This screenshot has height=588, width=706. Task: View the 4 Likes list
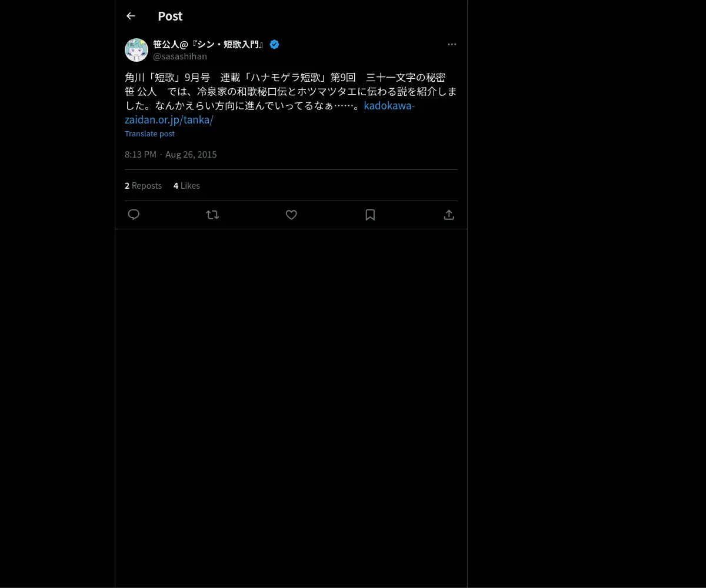[187, 186]
